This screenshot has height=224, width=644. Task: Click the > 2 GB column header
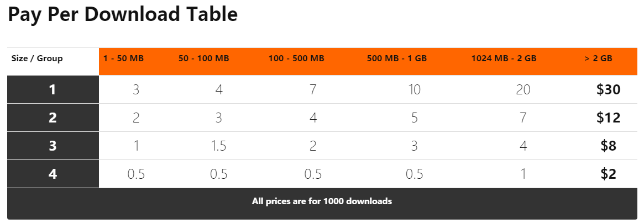point(598,58)
